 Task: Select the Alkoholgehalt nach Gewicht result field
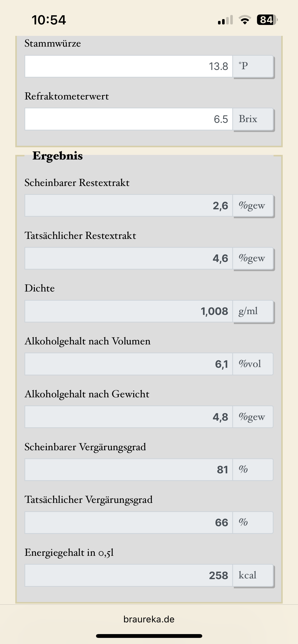[x=129, y=417]
